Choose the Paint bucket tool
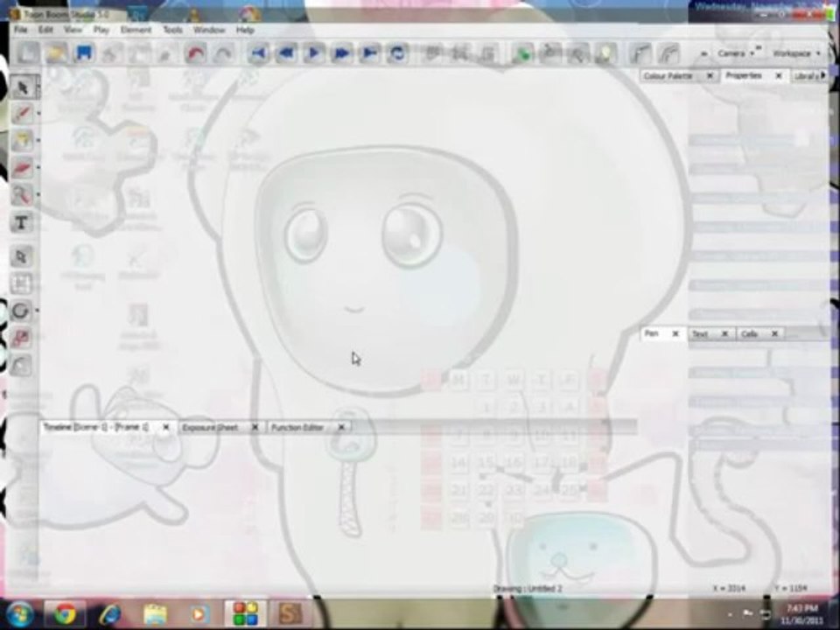The image size is (840, 630). click(22, 140)
